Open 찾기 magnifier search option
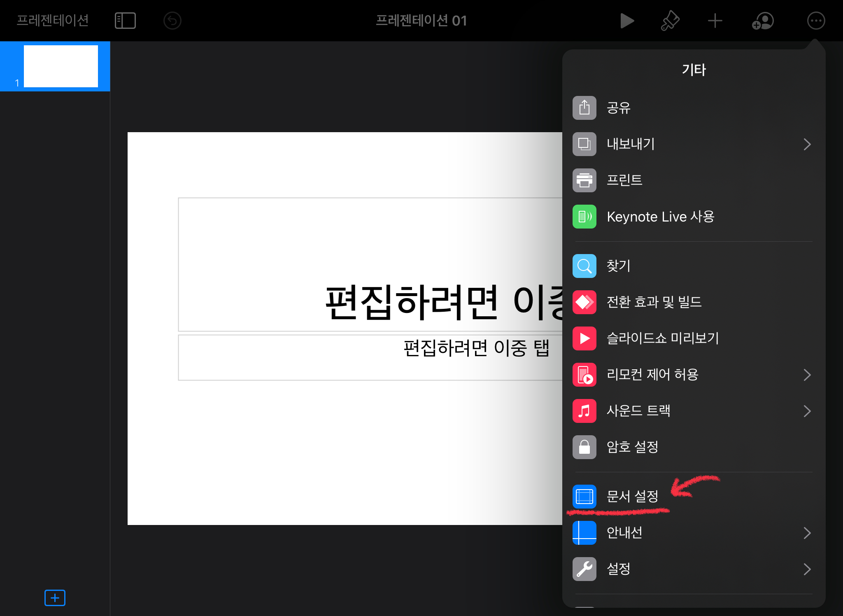Image resolution: width=843 pixels, height=616 pixels. [584, 266]
